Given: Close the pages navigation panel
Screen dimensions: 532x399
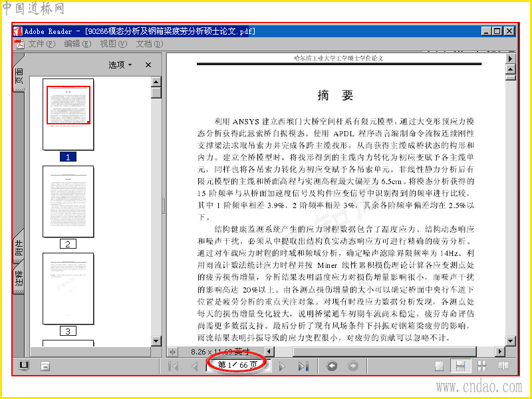Looking at the screenshot, I should (x=148, y=65).
